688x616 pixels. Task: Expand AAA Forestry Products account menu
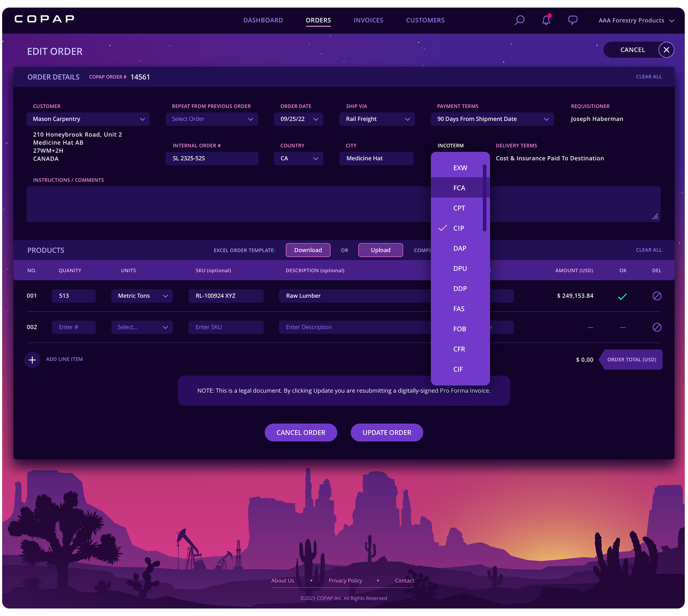pyautogui.click(x=636, y=20)
